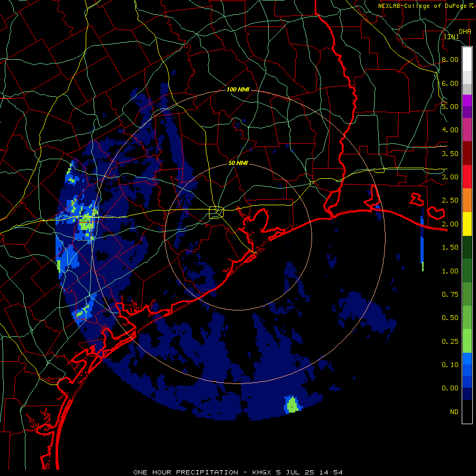This screenshot has height=476, width=476.
Task: Click the green rain cell in the Gulf
Action: pyautogui.click(x=292, y=405)
